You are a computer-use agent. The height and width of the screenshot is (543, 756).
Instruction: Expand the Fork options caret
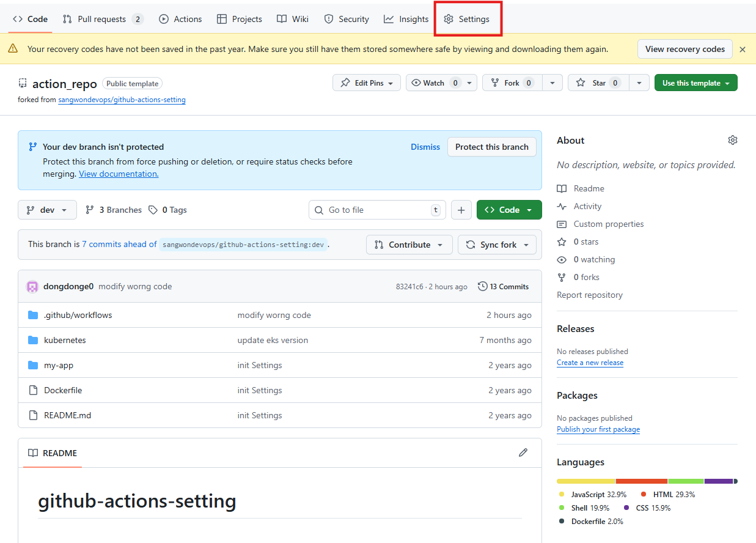(552, 83)
